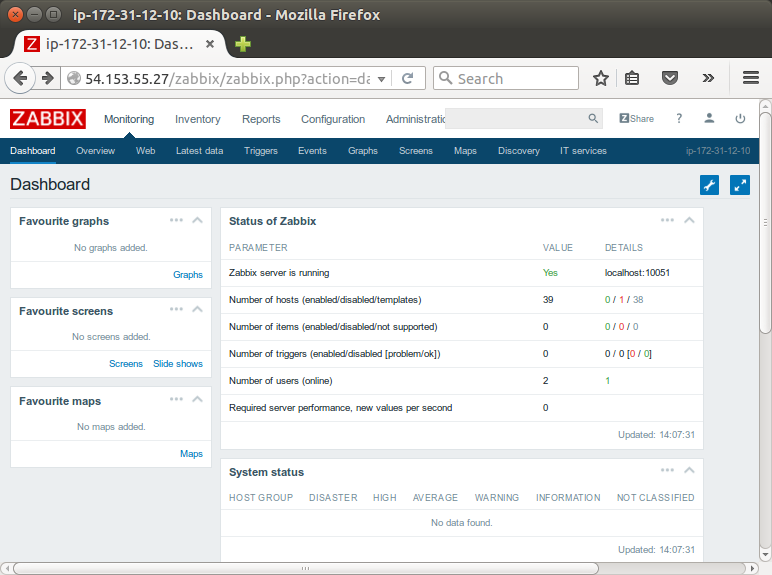Open the Inventory menu
772x575 pixels.
[197, 119]
